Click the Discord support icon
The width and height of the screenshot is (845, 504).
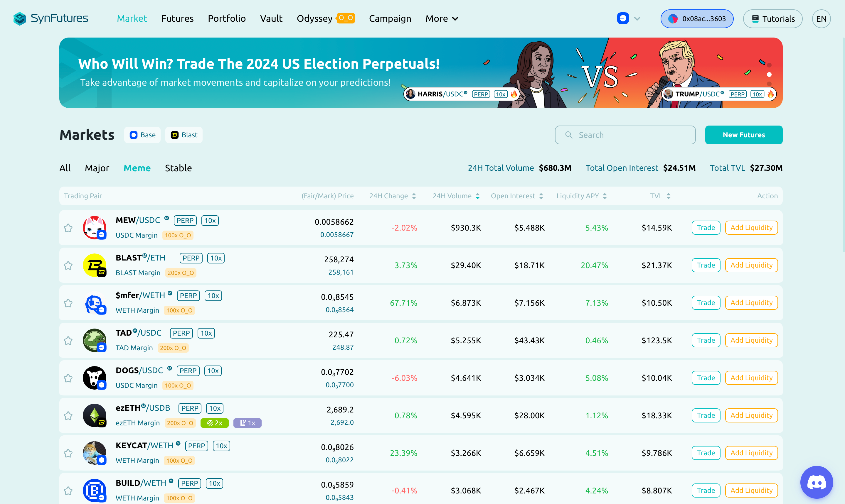pos(817,481)
